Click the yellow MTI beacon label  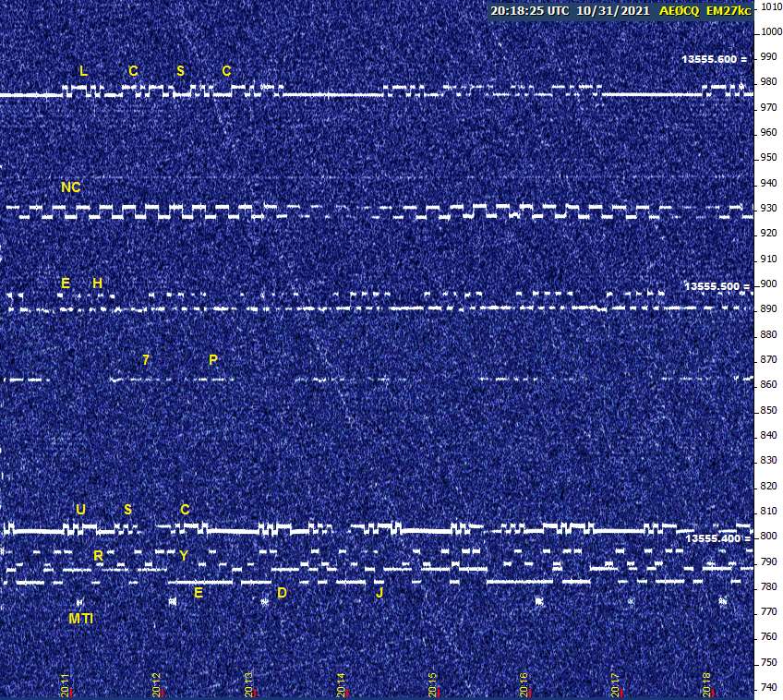(x=80, y=618)
